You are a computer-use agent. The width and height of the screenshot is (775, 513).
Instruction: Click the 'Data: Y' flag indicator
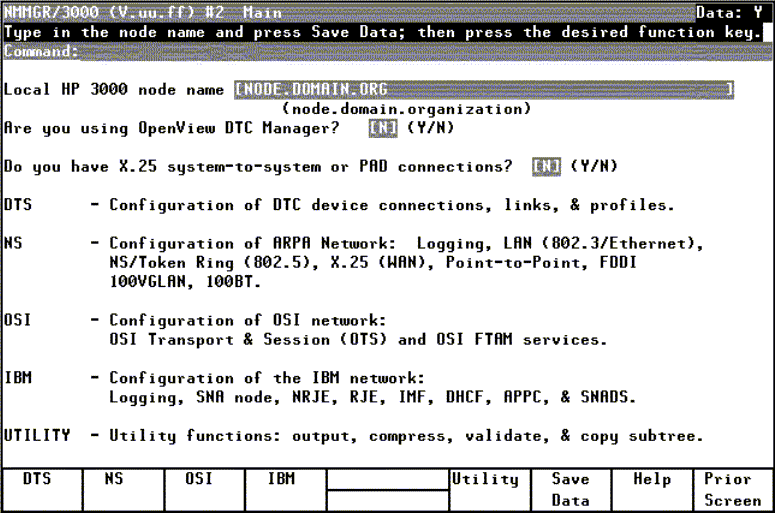[x=730, y=12]
